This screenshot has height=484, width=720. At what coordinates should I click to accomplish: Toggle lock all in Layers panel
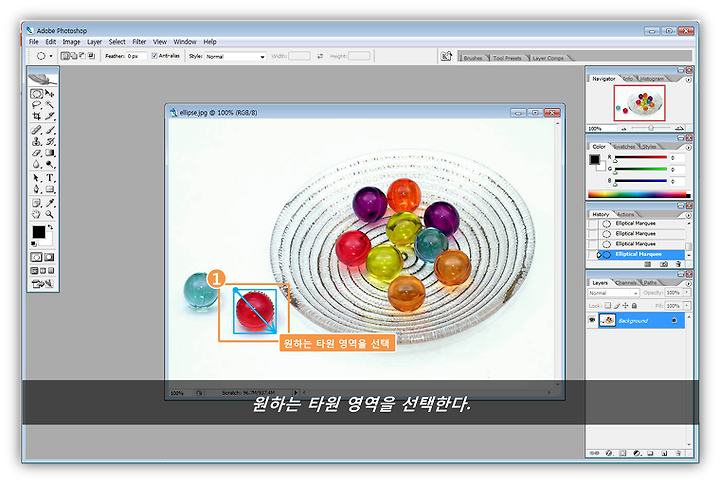pos(634,305)
